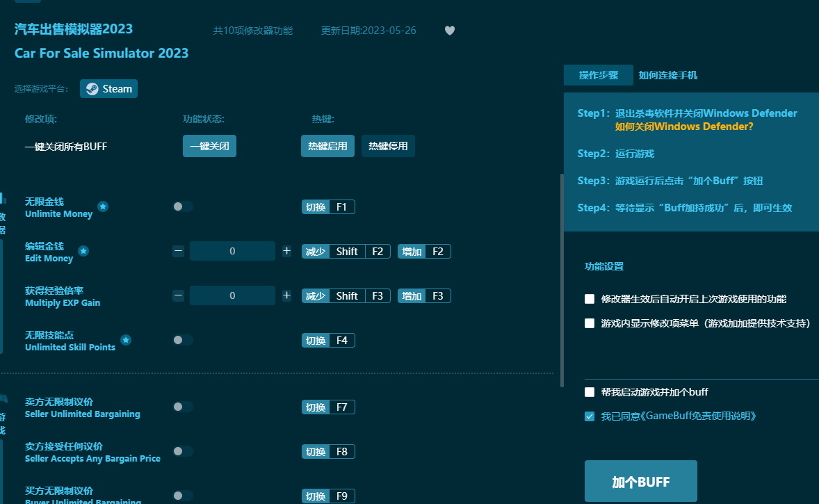Select the Steam platform button
Viewport: 819px width, 504px height.
[108, 89]
